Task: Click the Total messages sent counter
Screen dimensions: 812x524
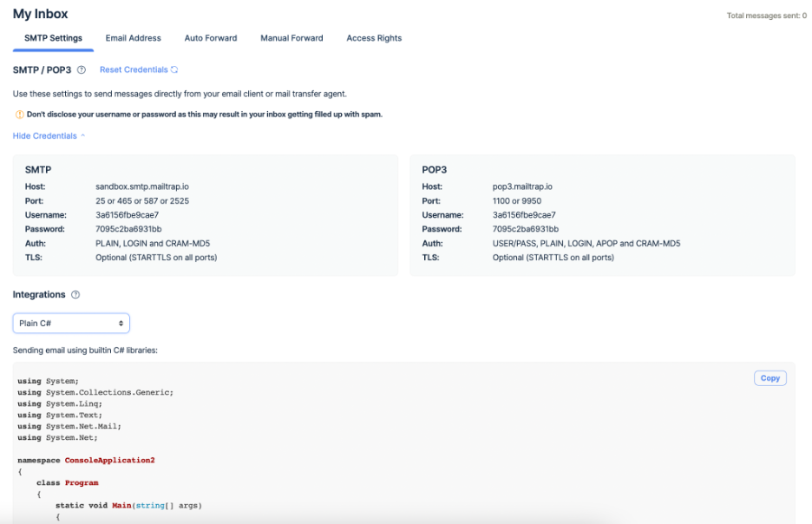Action: 766,16
